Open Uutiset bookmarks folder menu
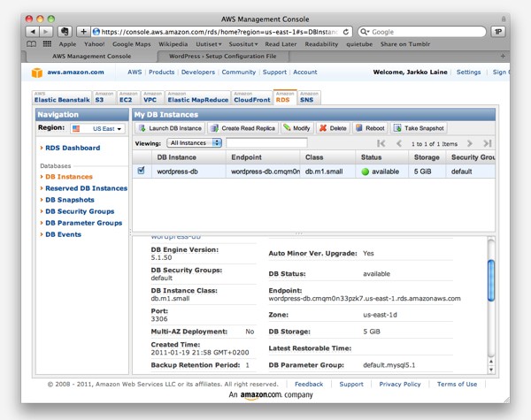 (209, 44)
